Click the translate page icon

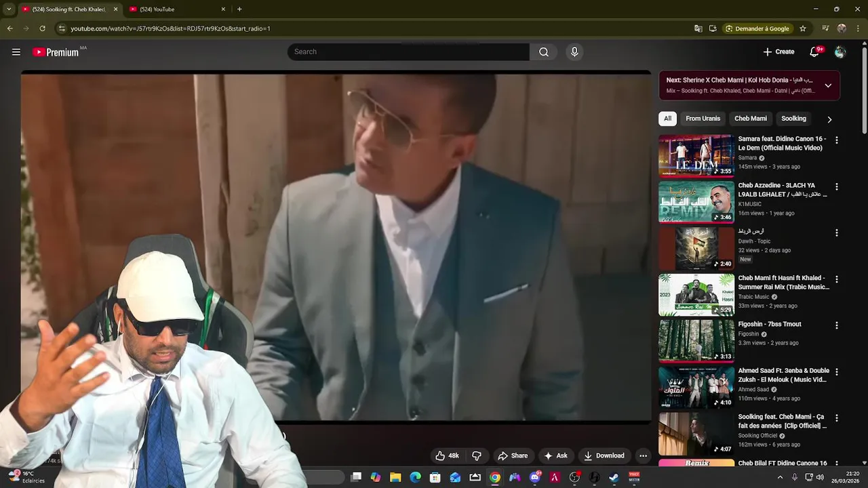tap(698, 28)
